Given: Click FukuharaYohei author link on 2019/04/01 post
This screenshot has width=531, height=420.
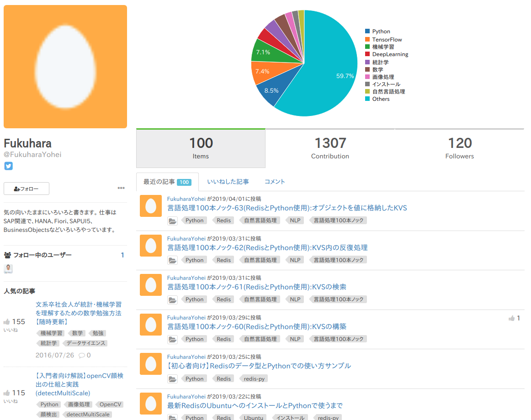Looking at the screenshot, I should [186, 199].
